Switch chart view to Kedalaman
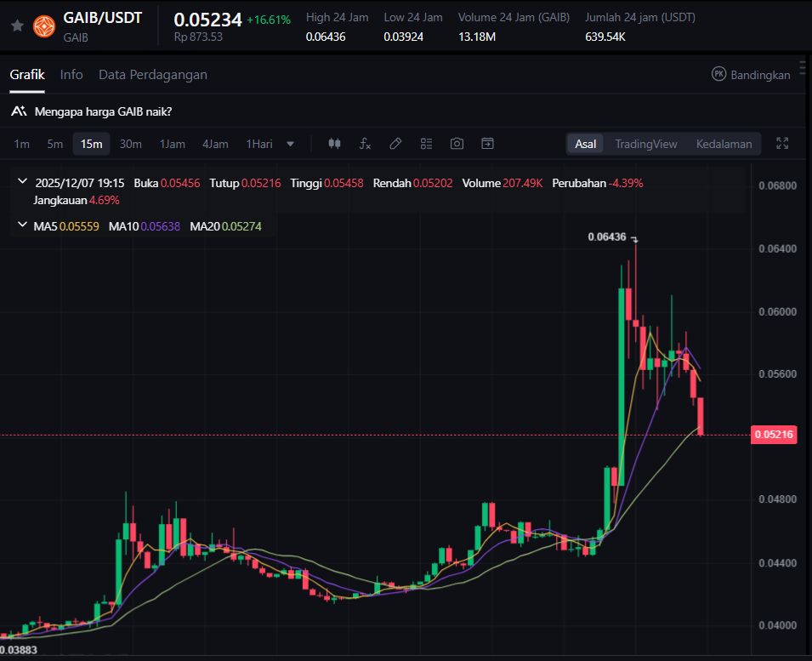This screenshot has height=661, width=812. [724, 144]
